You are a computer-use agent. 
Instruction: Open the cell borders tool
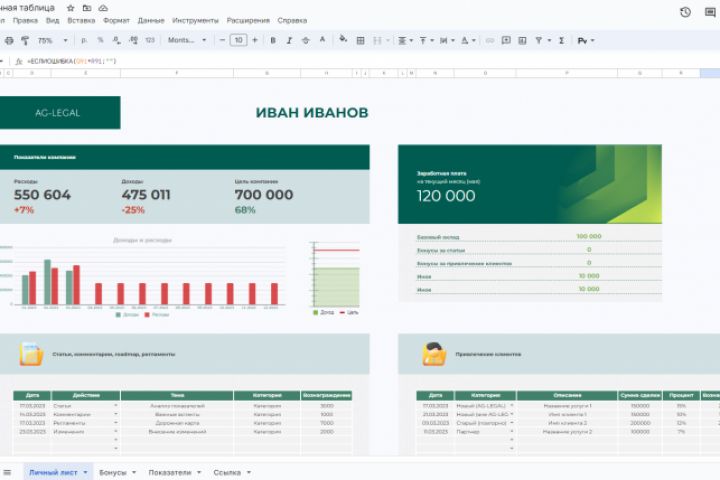[360, 40]
